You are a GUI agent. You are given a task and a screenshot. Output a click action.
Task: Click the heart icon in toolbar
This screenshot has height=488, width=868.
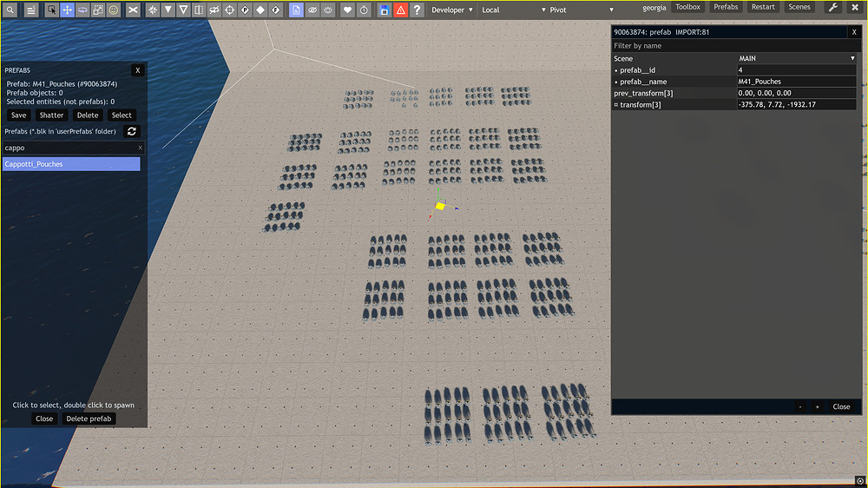coord(348,10)
